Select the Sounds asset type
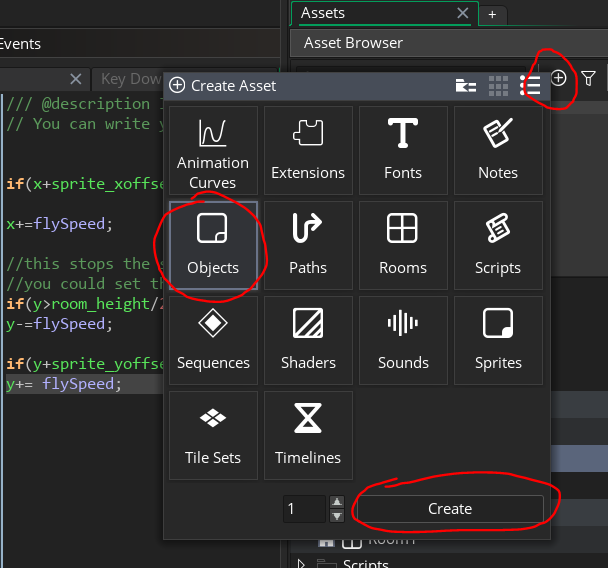Screen dimensions: 608x568 coord(403,340)
